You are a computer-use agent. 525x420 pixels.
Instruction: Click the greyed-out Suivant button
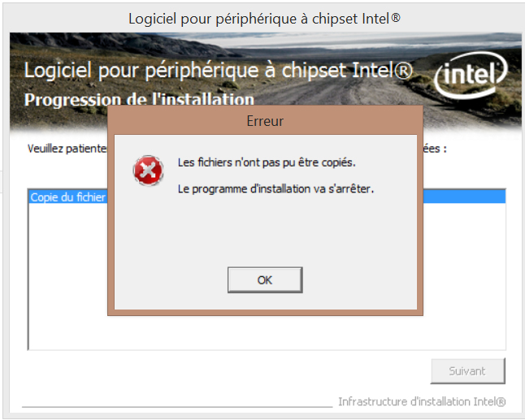[467, 370]
